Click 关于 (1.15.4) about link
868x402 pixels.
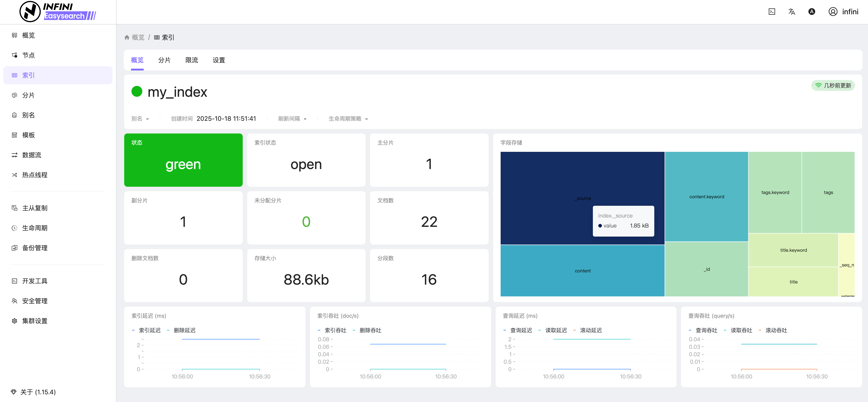point(38,392)
